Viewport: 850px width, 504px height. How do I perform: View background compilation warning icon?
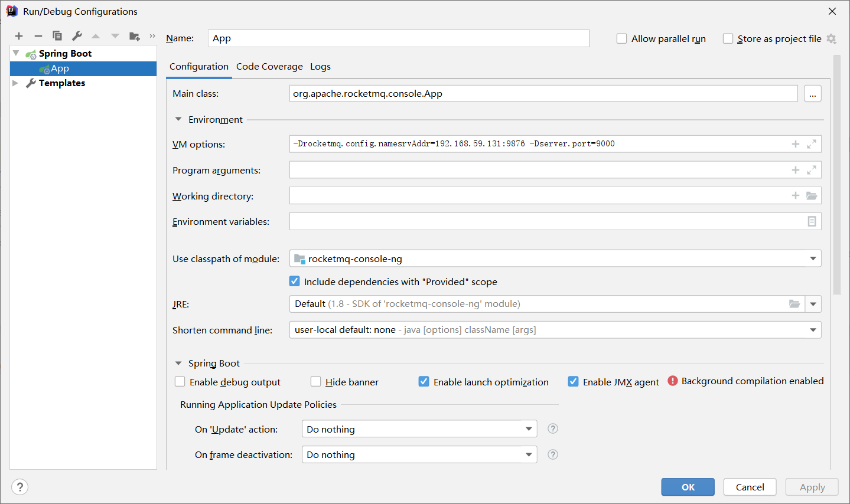click(x=673, y=381)
